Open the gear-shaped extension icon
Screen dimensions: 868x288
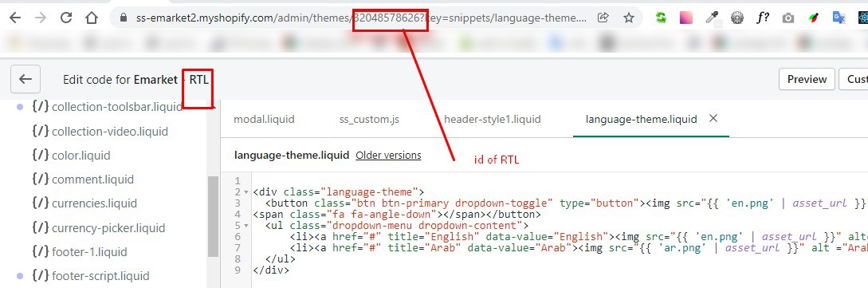(737, 18)
